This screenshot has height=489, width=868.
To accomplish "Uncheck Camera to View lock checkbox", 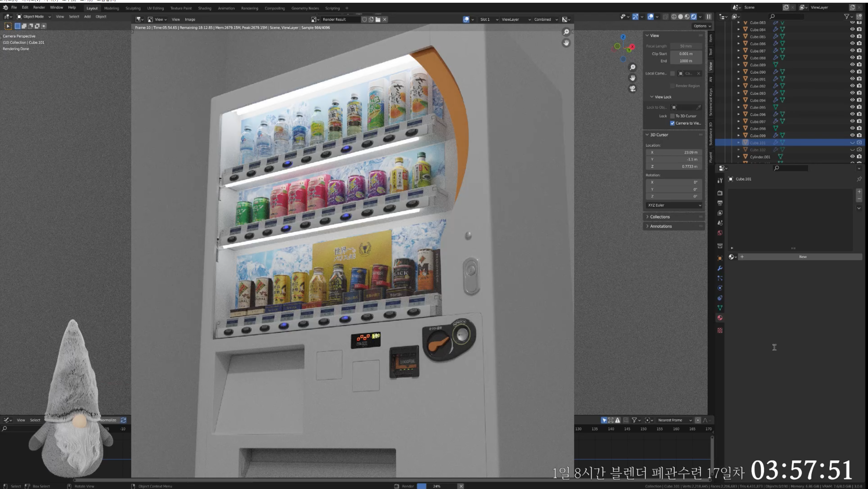I will [672, 123].
